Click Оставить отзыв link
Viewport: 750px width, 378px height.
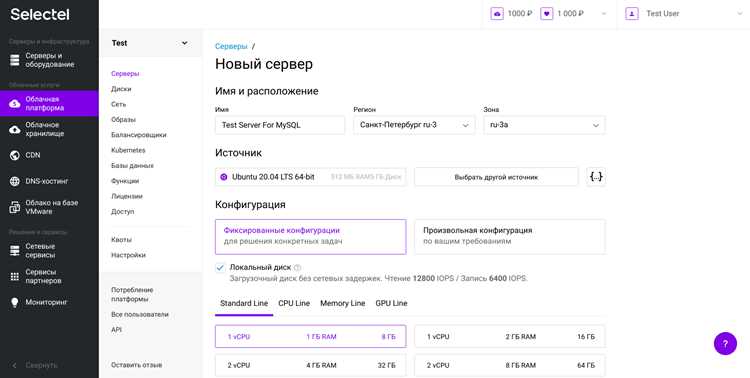pyautogui.click(x=136, y=365)
